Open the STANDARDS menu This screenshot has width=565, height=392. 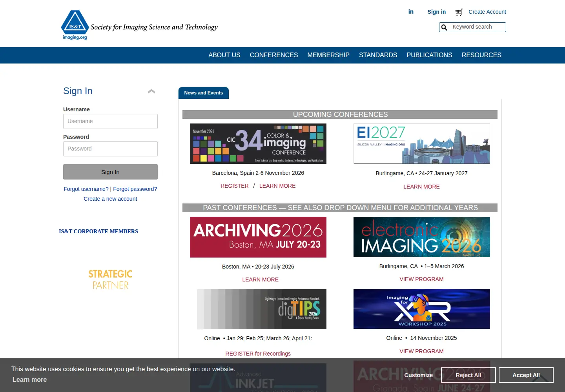(378, 55)
